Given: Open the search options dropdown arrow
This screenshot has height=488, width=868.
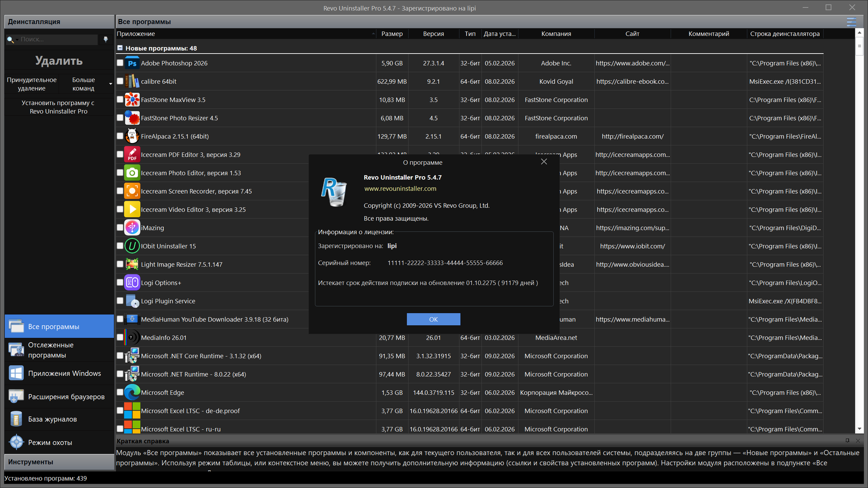Looking at the screenshot, I should click(17, 40).
